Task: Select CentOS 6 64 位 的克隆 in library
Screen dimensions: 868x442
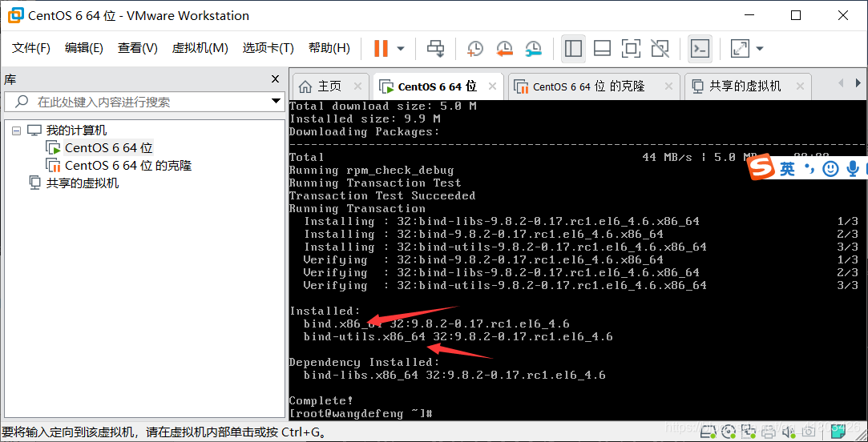Action: coord(128,166)
